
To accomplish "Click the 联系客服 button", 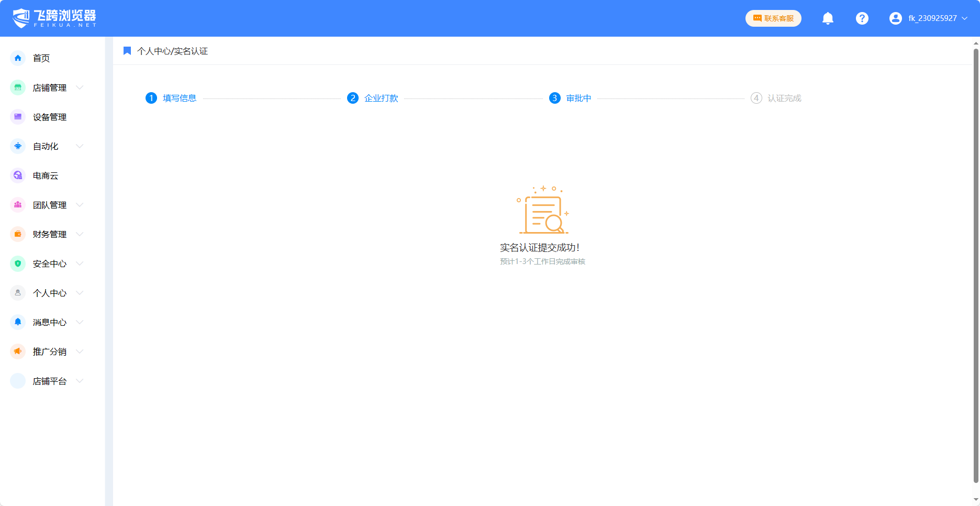I will [773, 18].
